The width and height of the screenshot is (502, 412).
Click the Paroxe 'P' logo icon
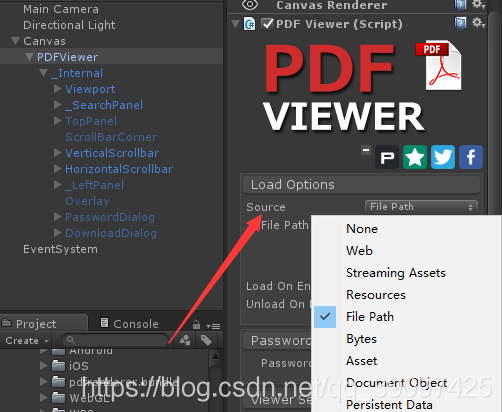pyautogui.click(x=387, y=157)
